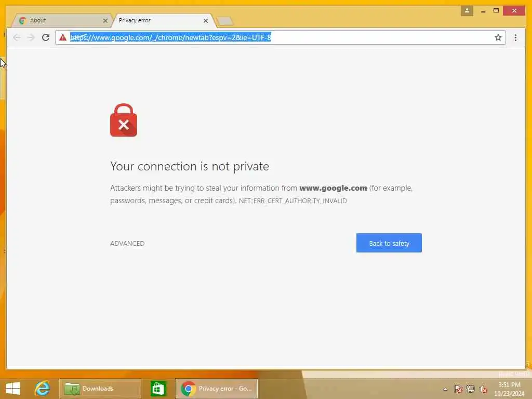The image size is (532, 399).
Task: Open a new tab with the blank tab button
Action: pyautogui.click(x=225, y=21)
